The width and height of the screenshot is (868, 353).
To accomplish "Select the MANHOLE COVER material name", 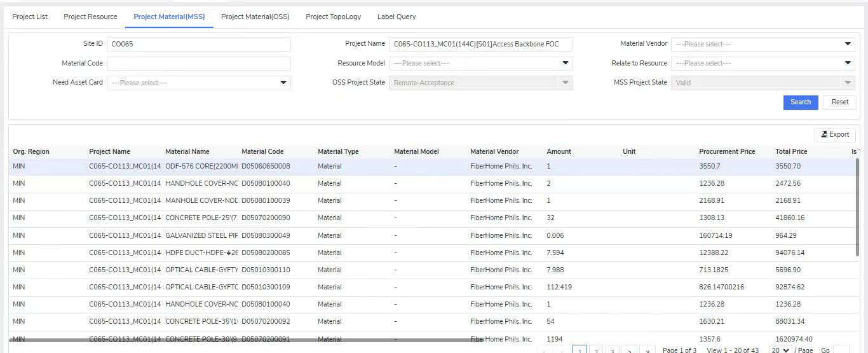I will pos(201,201).
